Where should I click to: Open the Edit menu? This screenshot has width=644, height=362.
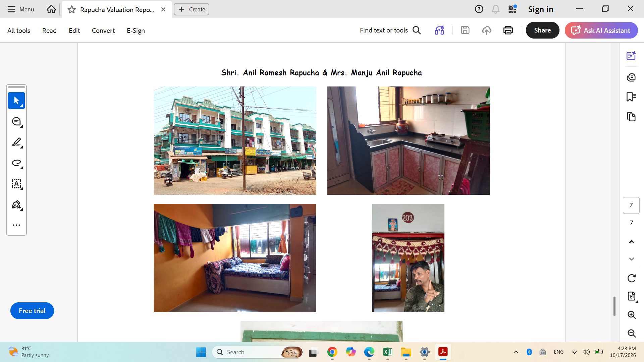click(74, 31)
